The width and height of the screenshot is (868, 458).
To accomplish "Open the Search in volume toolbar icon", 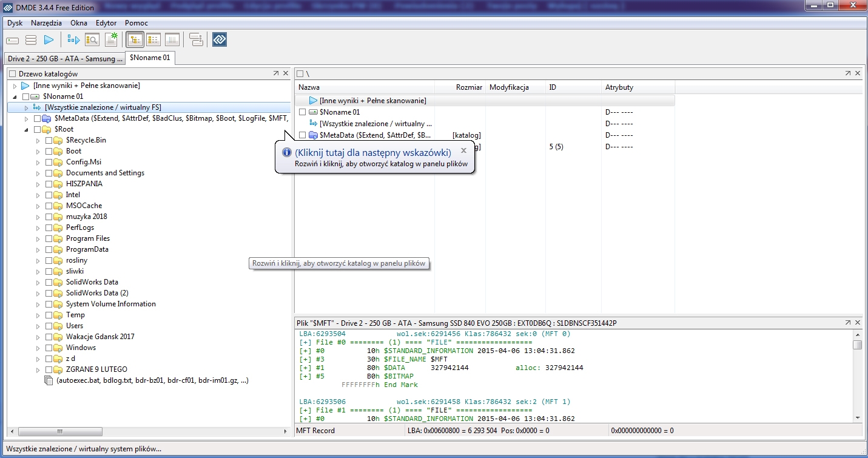I will coord(92,40).
